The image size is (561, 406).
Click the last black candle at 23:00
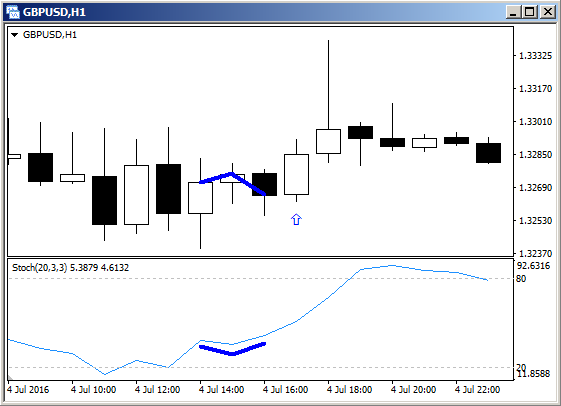488,153
